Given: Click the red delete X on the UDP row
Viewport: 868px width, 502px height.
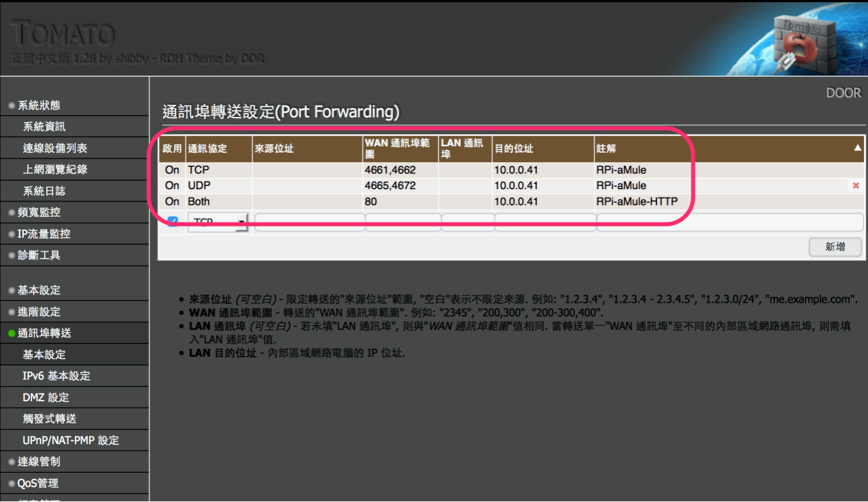Looking at the screenshot, I should (x=856, y=186).
